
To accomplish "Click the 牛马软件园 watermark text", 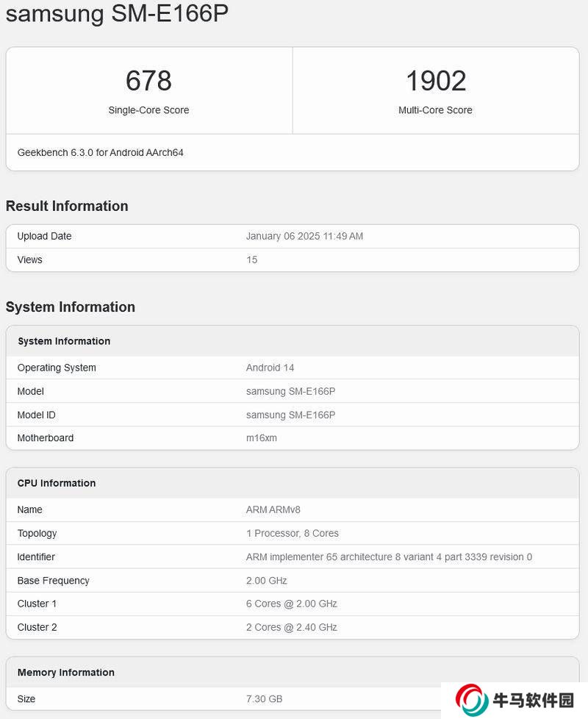I will pos(534,700).
